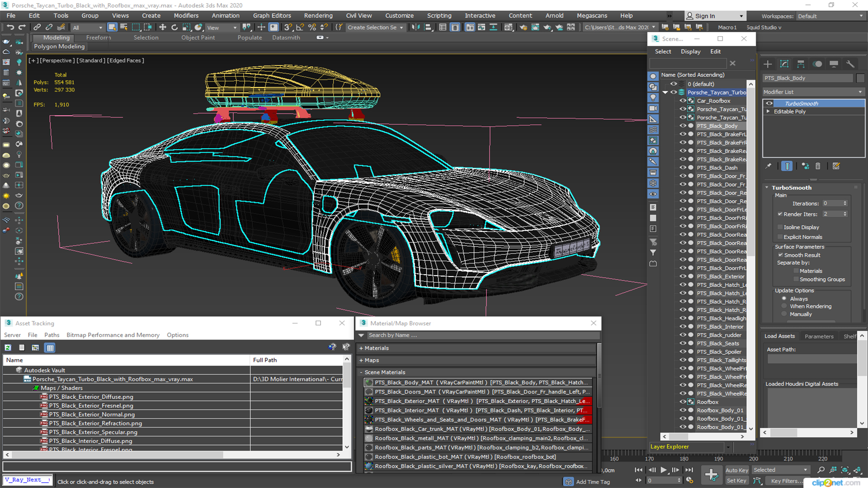This screenshot has width=868, height=488.
Task: Select When Rendering update option
Action: [784, 306]
